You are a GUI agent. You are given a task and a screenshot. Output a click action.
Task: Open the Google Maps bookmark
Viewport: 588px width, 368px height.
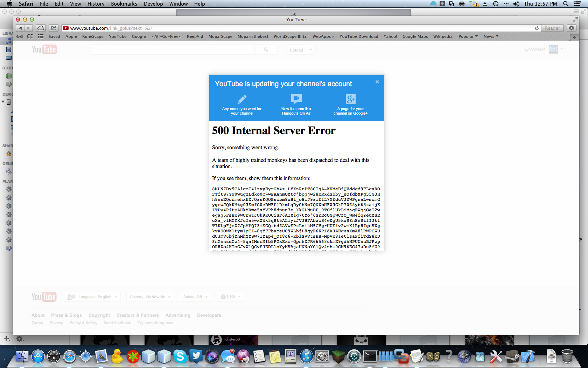tap(415, 36)
